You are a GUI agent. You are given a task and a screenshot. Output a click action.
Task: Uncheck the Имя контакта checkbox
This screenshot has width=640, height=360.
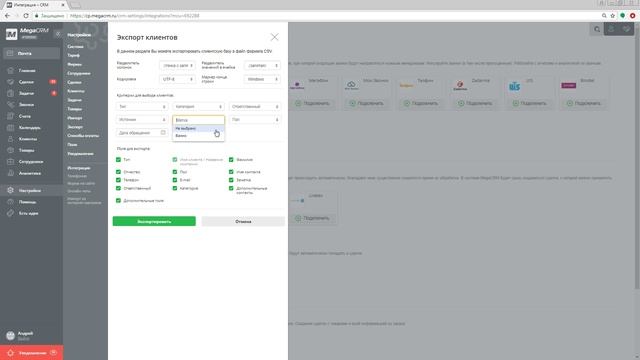click(231, 172)
